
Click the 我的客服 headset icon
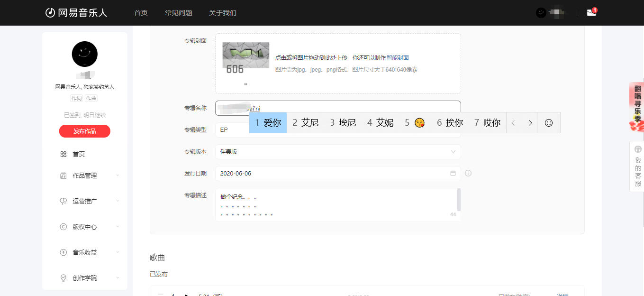638,149
